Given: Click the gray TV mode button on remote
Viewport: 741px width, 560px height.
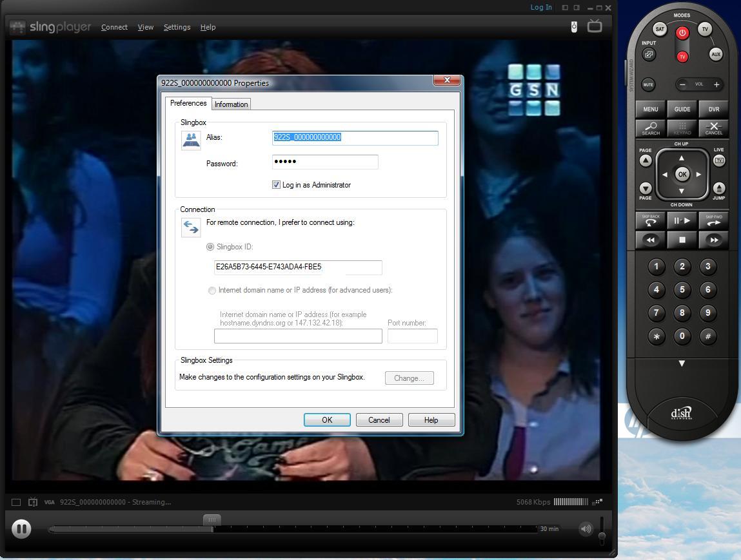Looking at the screenshot, I should click(705, 29).
